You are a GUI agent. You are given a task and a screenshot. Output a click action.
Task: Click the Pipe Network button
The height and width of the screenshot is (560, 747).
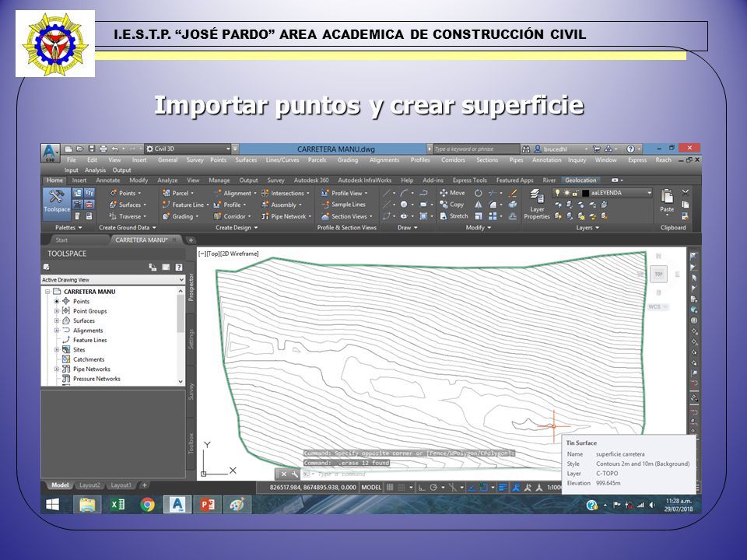[286, 216]
